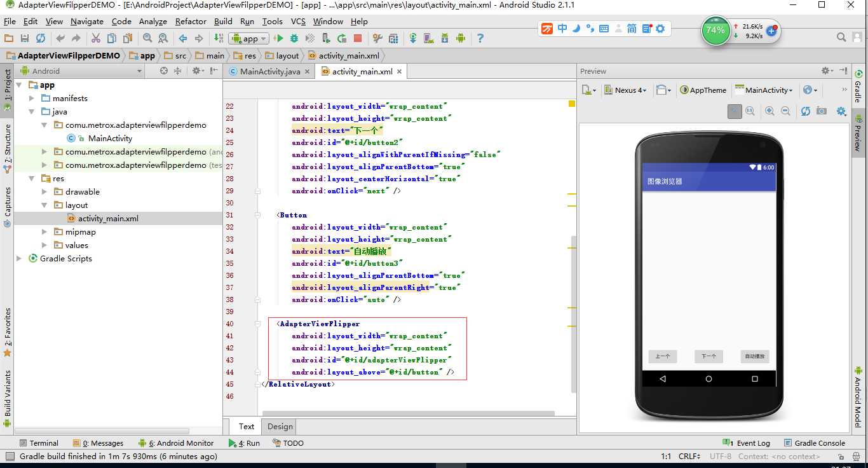This screenshot has width=868, height=468.
Task: Open the app run configuration dropdown
Action: click(248, 39)
